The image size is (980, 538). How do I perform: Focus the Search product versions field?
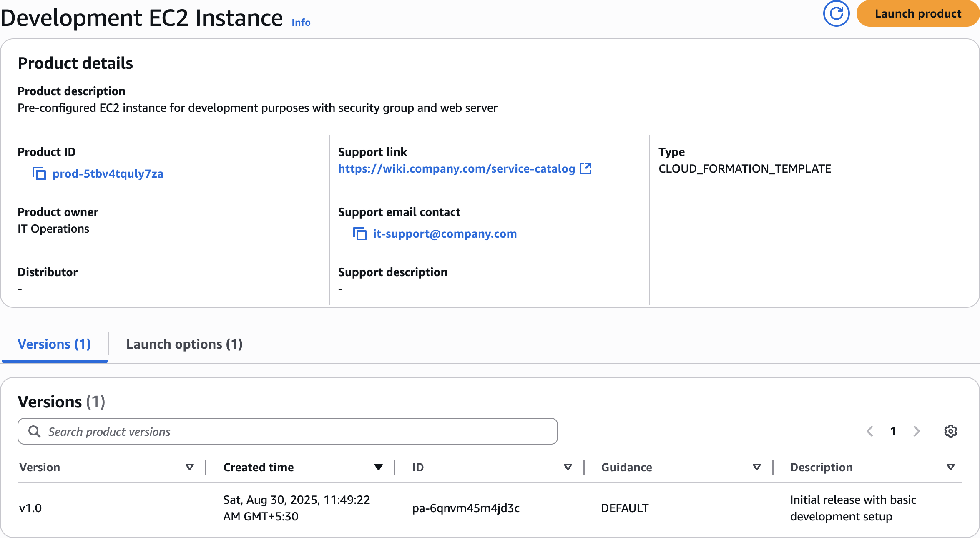pos(292,431)
